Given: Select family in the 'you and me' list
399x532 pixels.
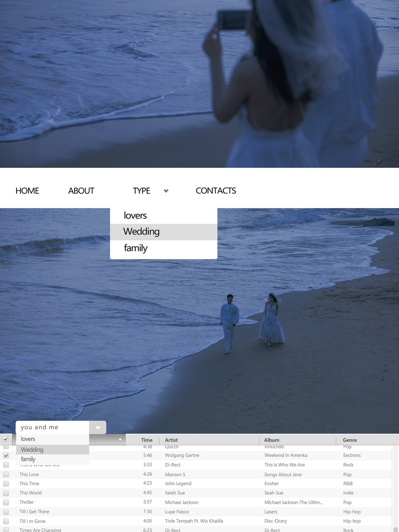Looking at the screenshot, I should pos(52,459).
